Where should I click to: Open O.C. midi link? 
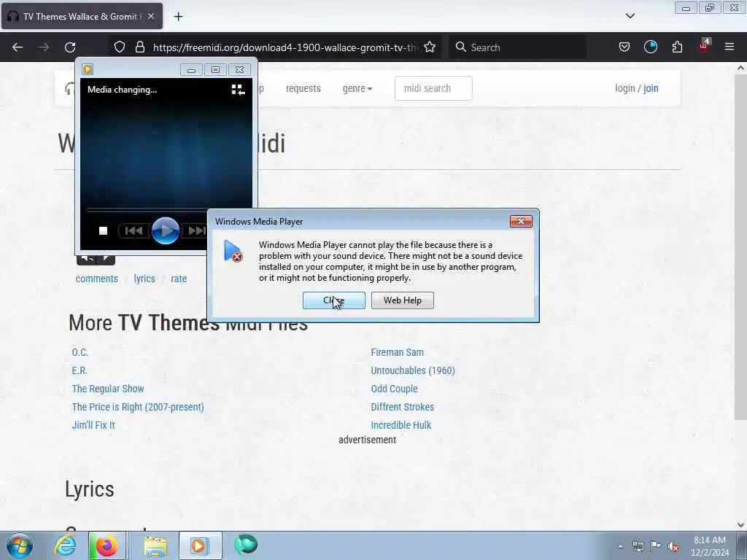click(80, 352)
